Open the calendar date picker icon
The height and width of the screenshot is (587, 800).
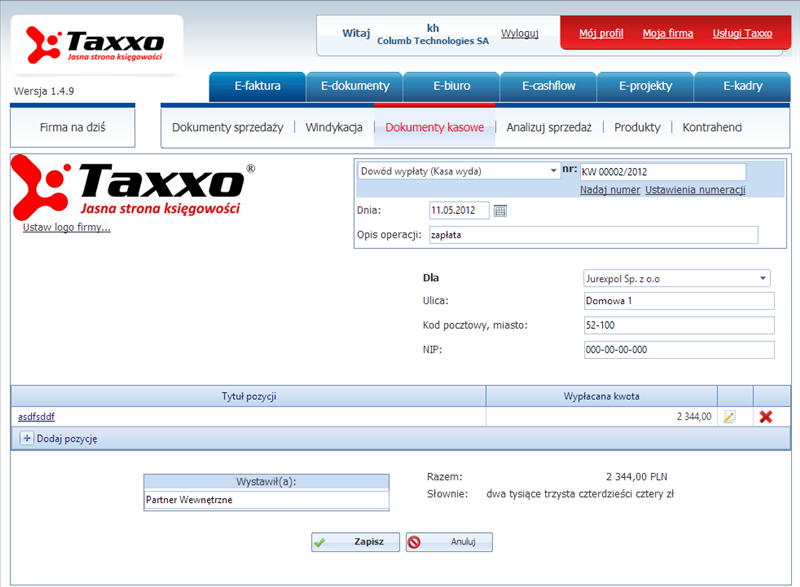tap(500, 211)
